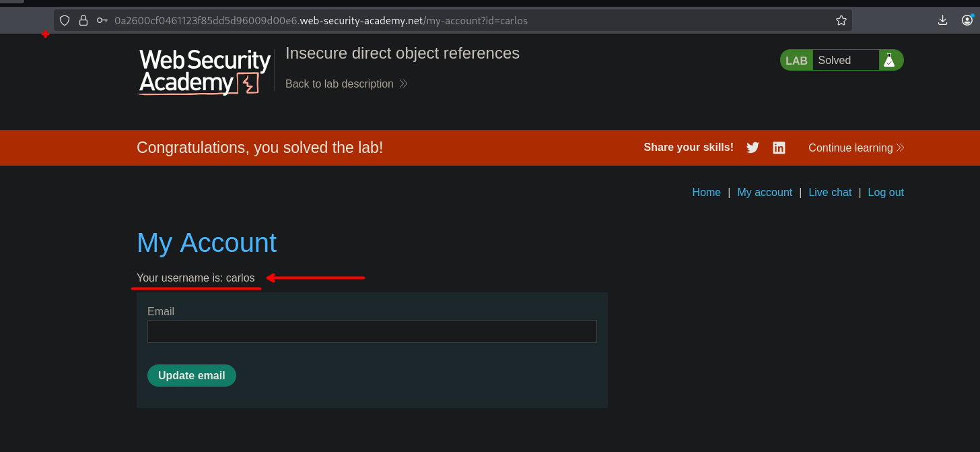Open the Live chat page

(830, 192)
